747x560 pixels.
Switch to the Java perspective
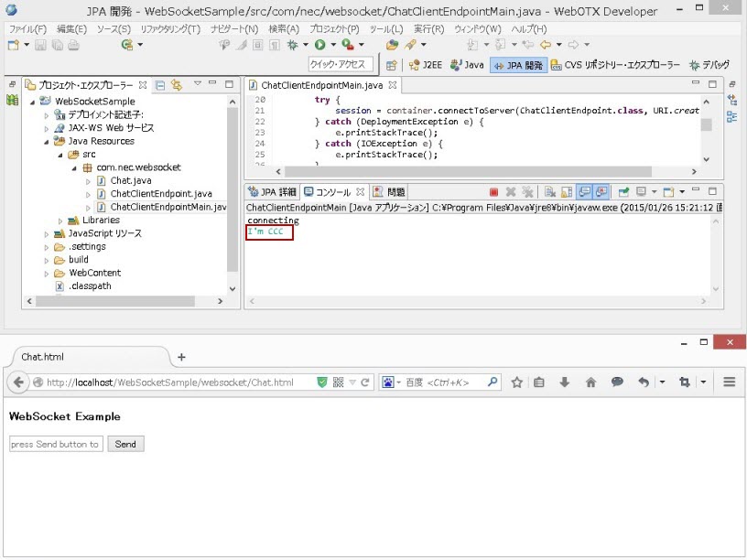[x=467, y=65]
